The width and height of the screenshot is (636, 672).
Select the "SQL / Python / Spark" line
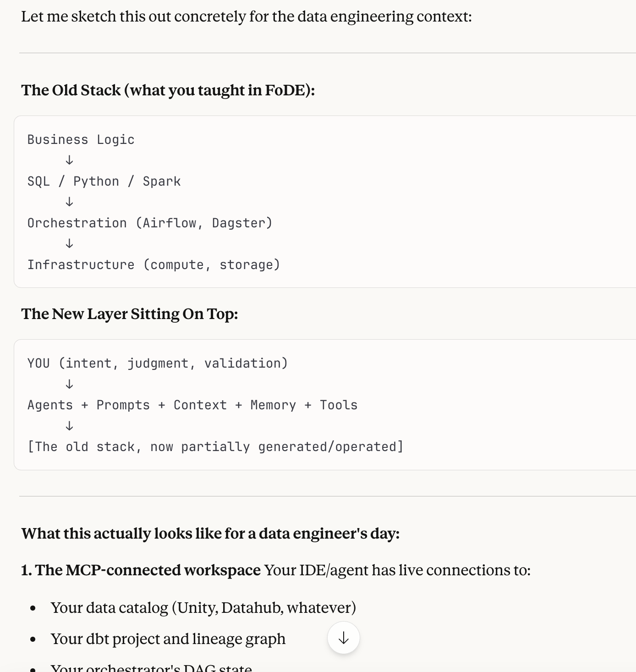[104, 181]
